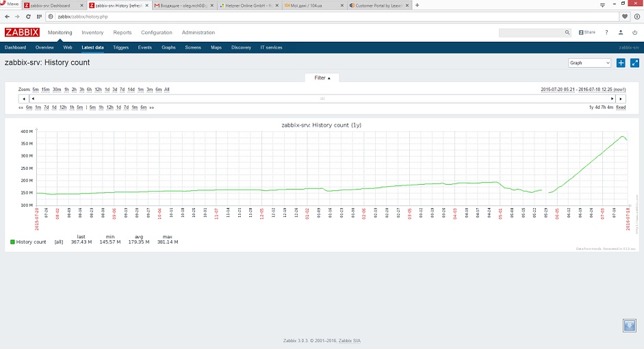Open the Zabbix Share link

[587, 32]
